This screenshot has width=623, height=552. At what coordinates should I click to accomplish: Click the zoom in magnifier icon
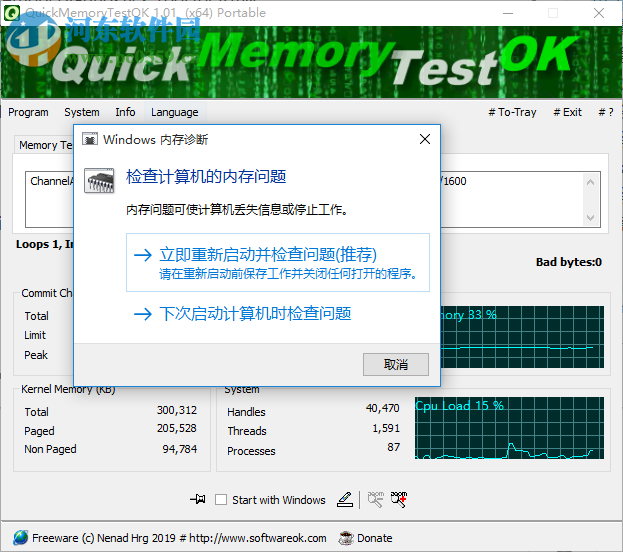(x=399, y=500)
